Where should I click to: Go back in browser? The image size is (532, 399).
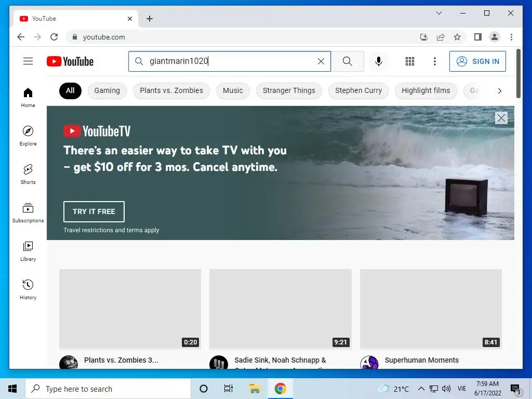(21, 37)
